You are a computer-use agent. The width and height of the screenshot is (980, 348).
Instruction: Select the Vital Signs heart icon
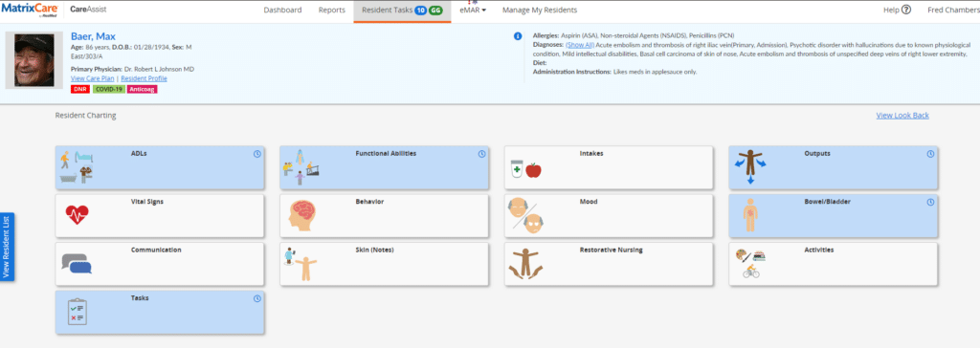click(77, 215)
